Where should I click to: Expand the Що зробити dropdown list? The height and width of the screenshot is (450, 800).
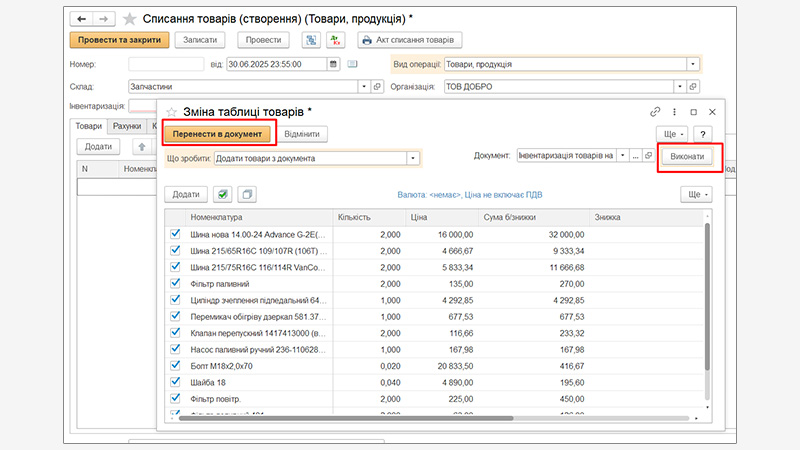(411, 158)
